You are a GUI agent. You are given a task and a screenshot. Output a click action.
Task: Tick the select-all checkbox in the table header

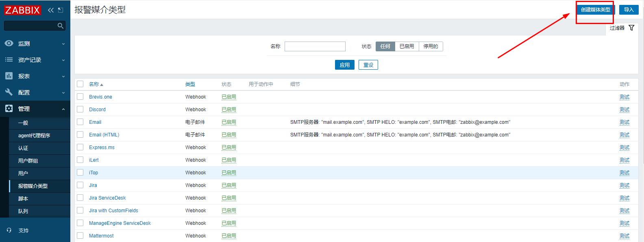click(80, 84)
